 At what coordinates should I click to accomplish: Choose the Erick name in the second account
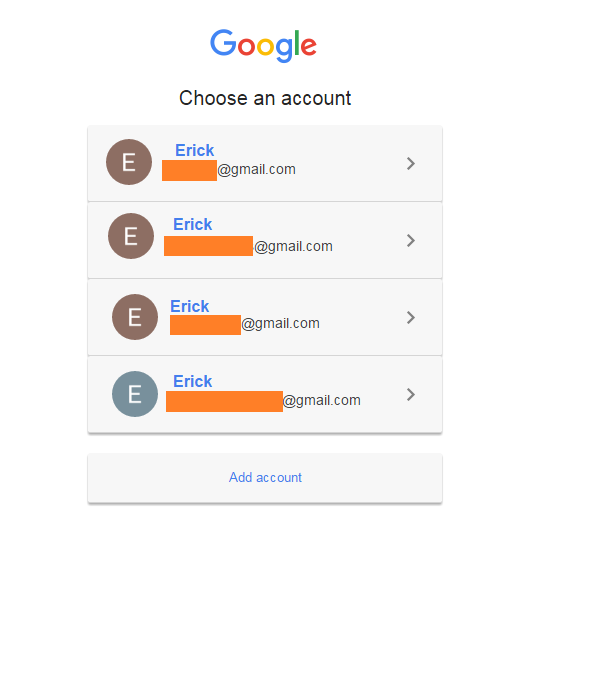[x=192, y=224]
